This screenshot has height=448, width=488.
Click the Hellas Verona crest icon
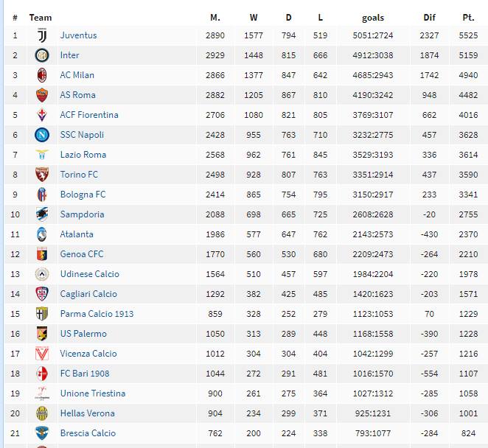(42, 413)
